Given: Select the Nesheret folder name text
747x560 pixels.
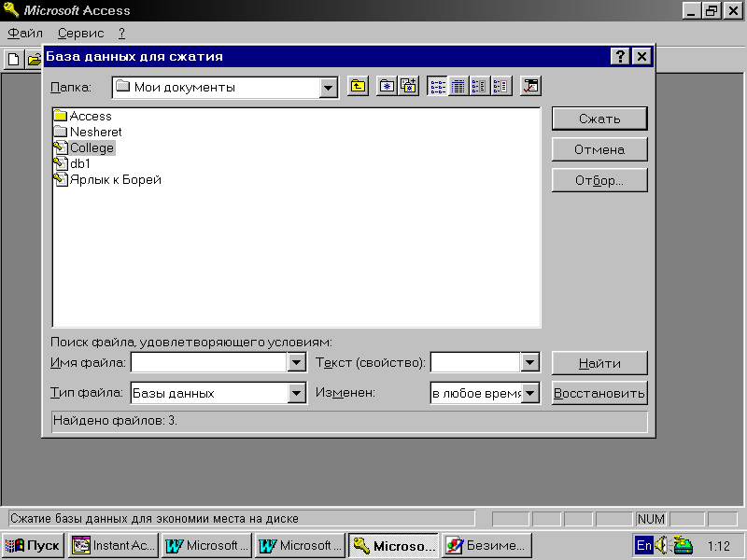Looking at the screenshot, I should point(96,132).
